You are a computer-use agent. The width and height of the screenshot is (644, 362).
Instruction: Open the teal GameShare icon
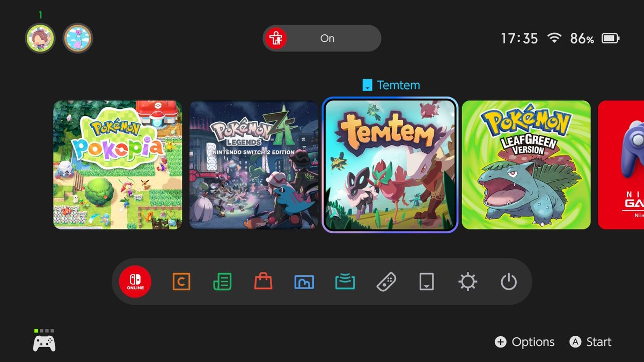tap(345, 282)
